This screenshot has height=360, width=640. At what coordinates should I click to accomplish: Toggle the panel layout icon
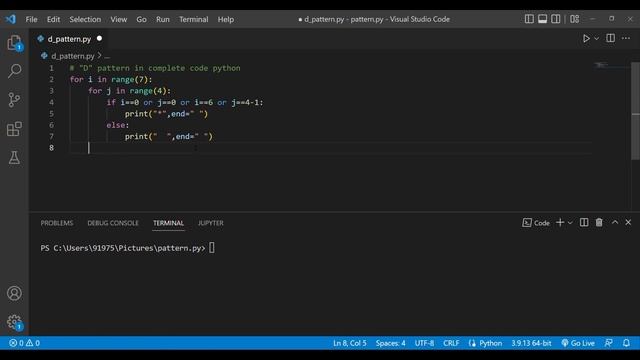pos(542,19)
